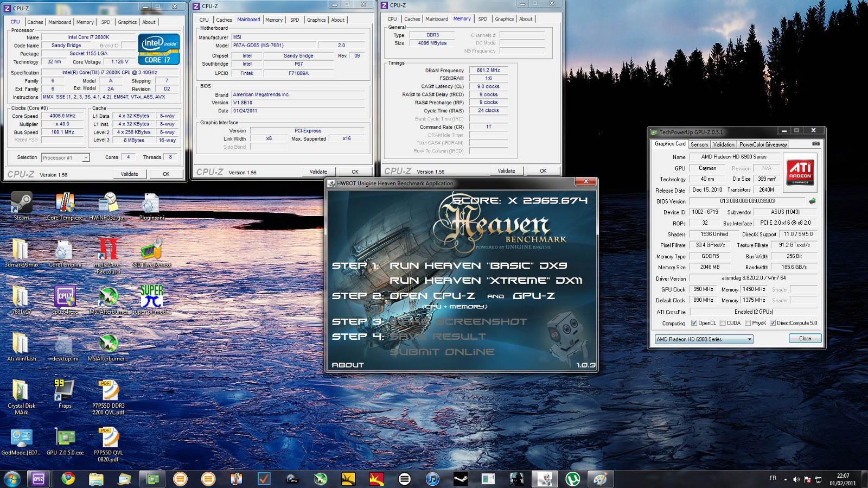The image size is (868, 488).
Task: Open Graphics tab in third CPU-Z window
Action: coord(504,19)
